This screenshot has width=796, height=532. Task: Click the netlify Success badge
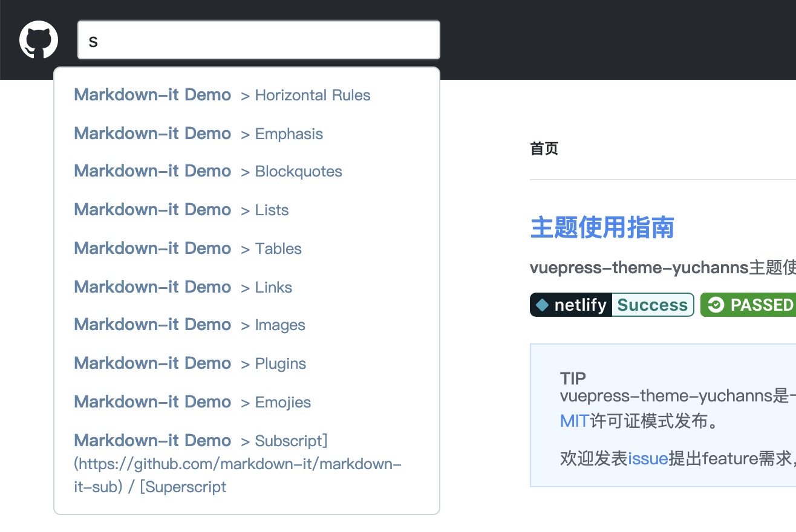pos(612,305)
